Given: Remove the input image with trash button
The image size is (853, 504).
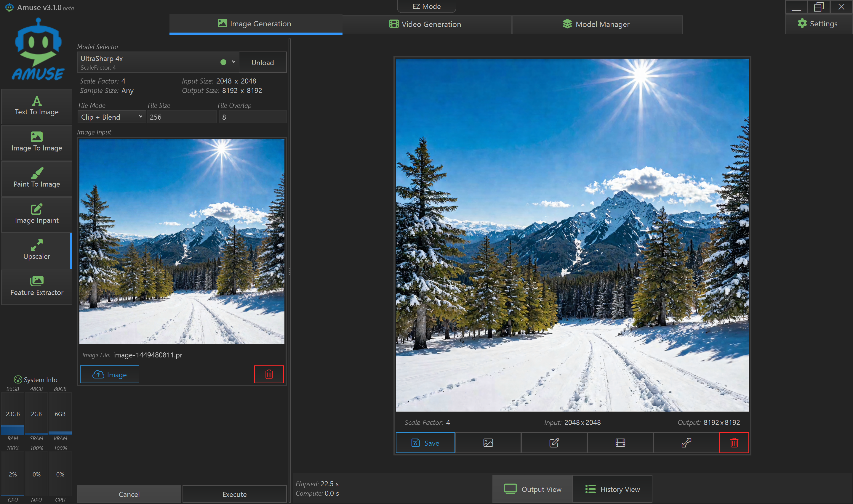Looking at the screenshot, I should 269,374.
